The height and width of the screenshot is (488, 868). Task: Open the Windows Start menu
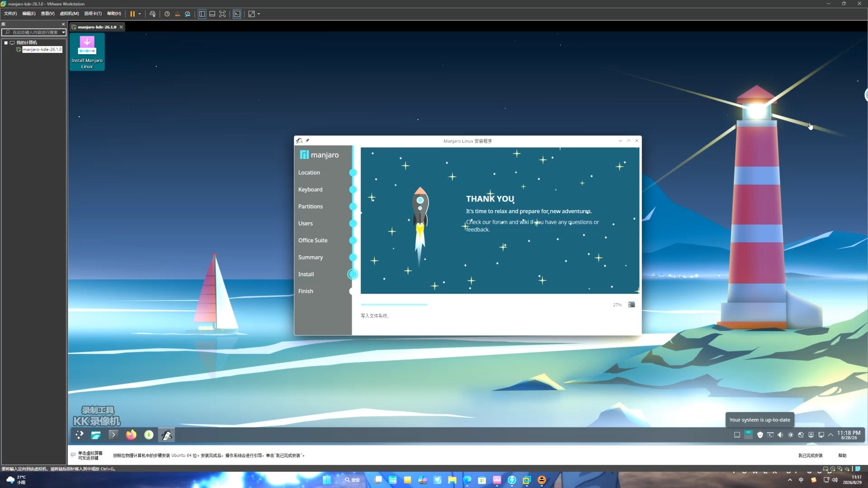[x=326, y=480]
